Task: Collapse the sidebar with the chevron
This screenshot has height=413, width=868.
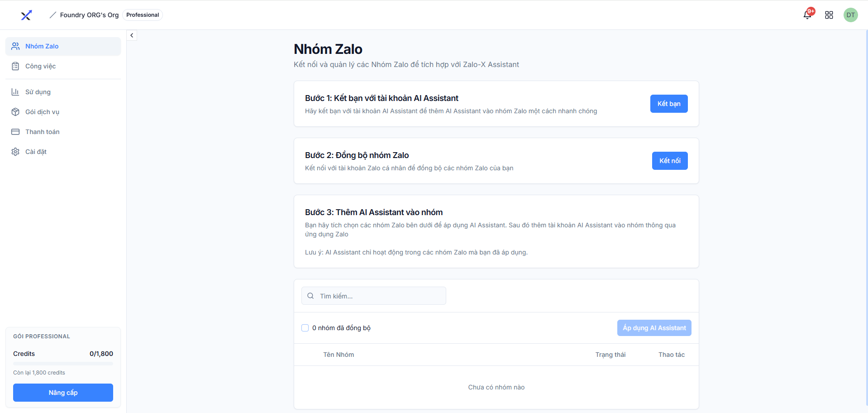Action: (x=132, y=35)
